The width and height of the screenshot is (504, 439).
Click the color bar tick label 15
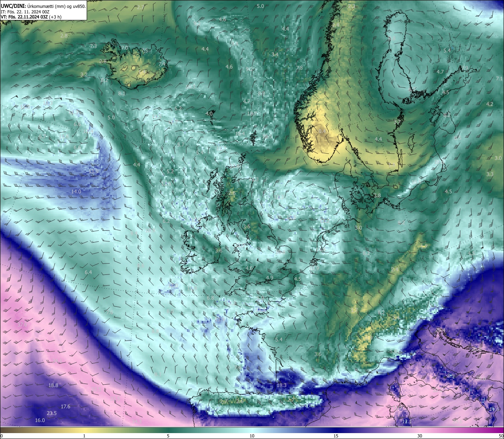(336, 436)
